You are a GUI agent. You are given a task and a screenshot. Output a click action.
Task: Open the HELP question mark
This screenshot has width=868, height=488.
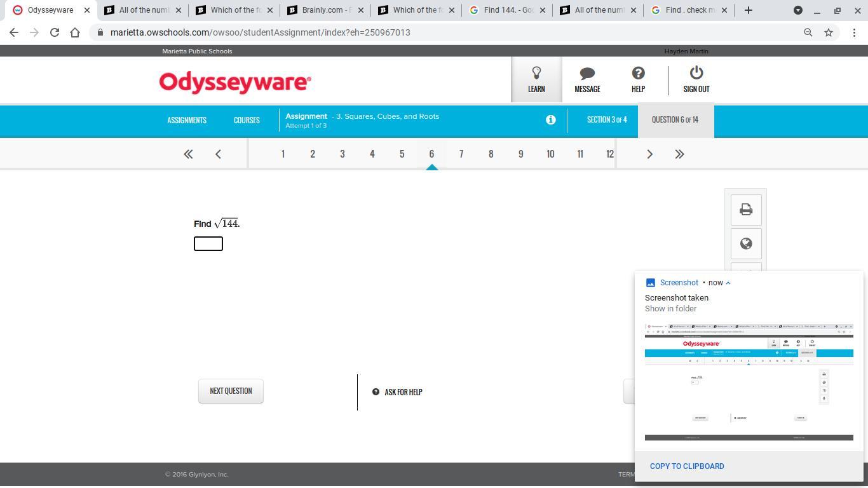coord(638,79)
